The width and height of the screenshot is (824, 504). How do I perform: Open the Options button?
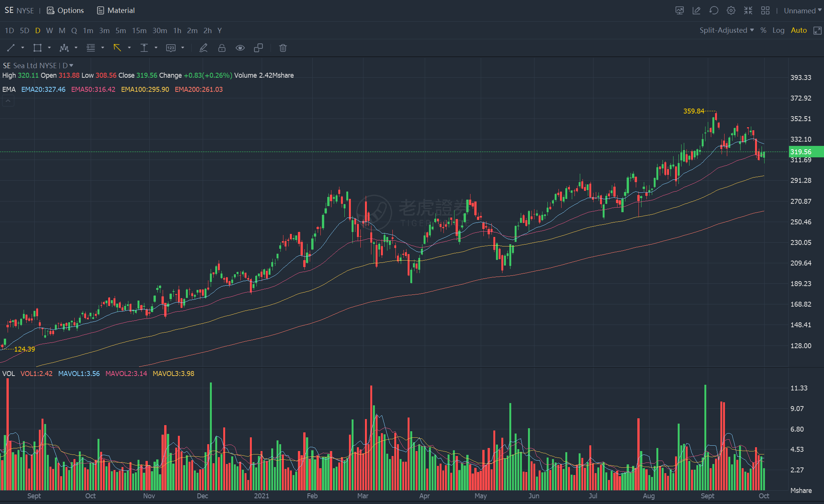click(65, 10)
